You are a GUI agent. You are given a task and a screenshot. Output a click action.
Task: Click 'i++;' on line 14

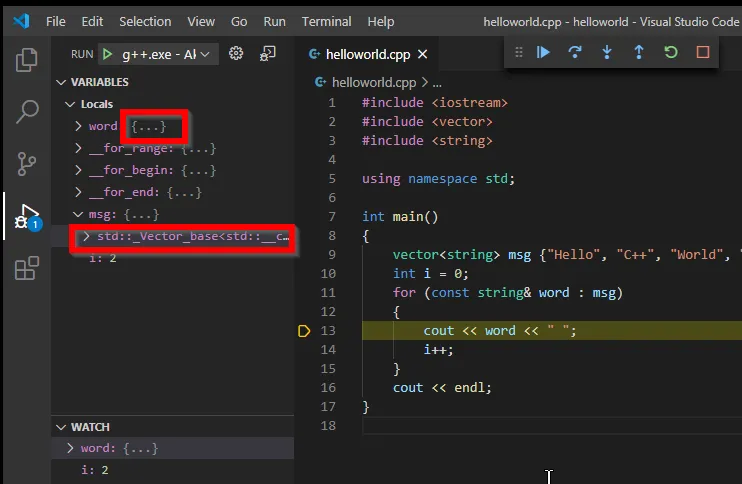[438, 350]
